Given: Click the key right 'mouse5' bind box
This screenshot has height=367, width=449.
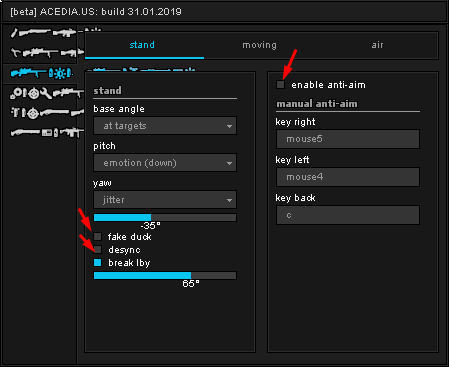Looking at the screenshot, I should (x=348, y=139).
